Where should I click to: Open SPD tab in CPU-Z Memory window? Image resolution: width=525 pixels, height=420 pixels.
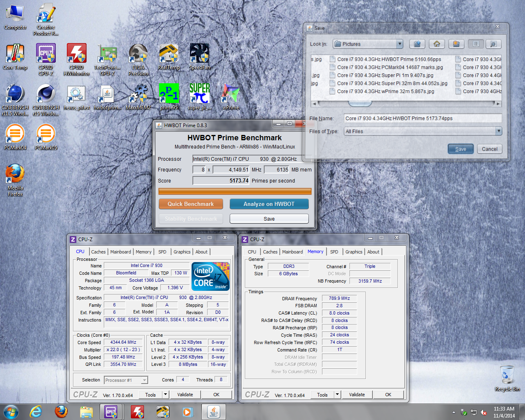[x=334, y=252]
